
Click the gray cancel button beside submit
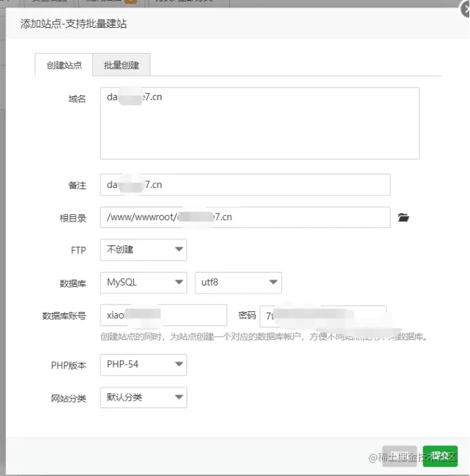pos(399,456)
